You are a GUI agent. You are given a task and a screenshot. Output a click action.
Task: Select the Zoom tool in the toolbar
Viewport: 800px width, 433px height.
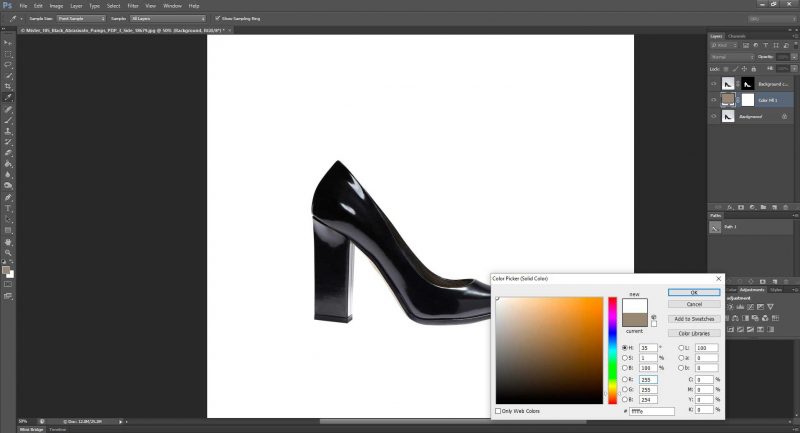click(x=8, y=252)
